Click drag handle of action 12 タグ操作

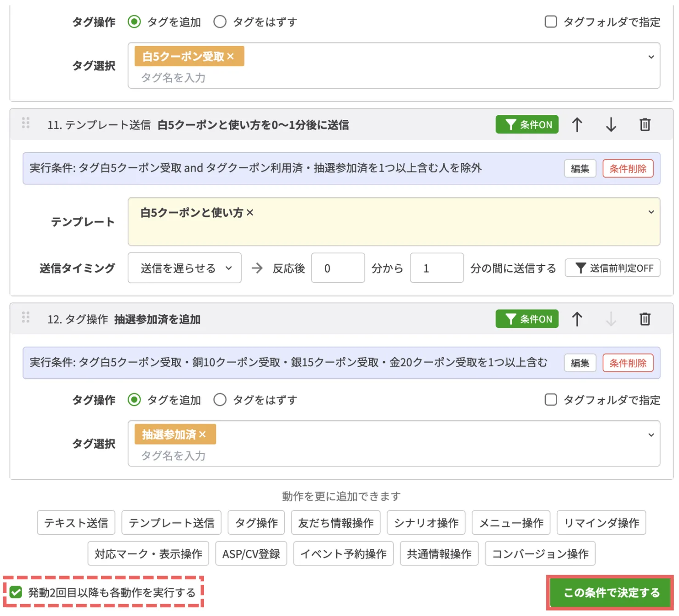26,317
